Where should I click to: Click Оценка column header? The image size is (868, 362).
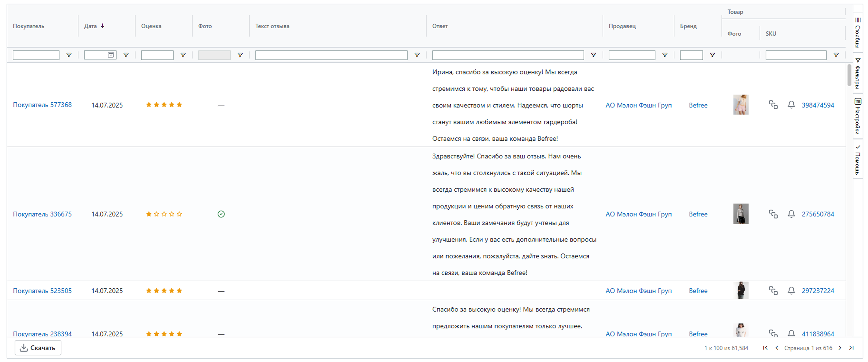point(151,26)
